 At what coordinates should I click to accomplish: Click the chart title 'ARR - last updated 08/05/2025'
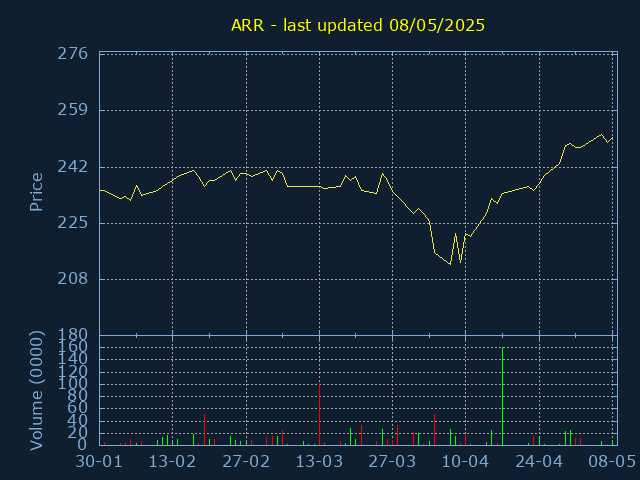(358, 25)
